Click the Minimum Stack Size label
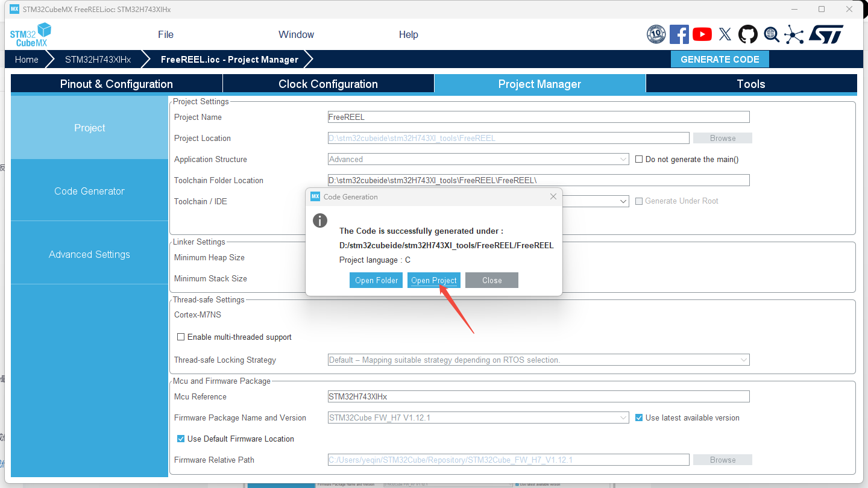The image size is (868, 488). click(210, 278)
